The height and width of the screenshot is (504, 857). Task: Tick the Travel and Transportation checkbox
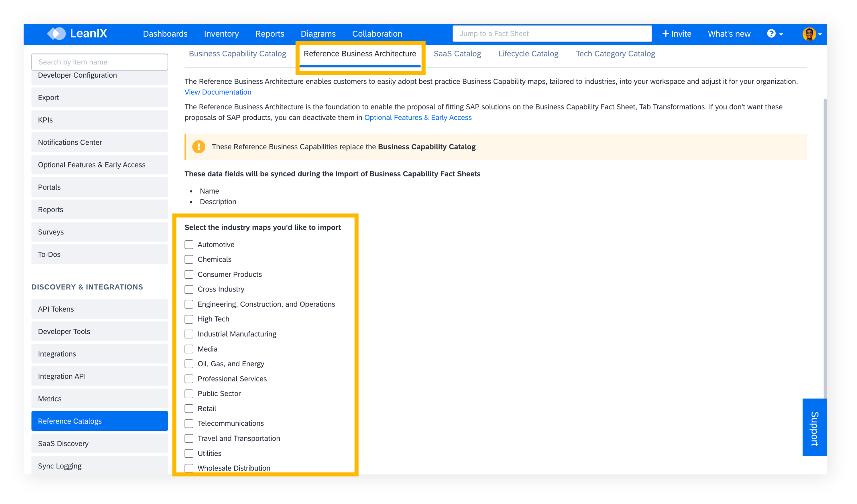pyautogui.click(x=189, y=438)
